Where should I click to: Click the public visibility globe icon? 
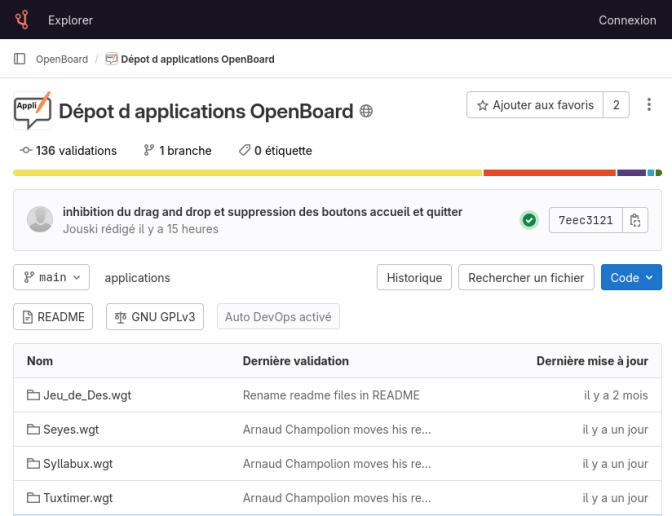coord(366,111)
